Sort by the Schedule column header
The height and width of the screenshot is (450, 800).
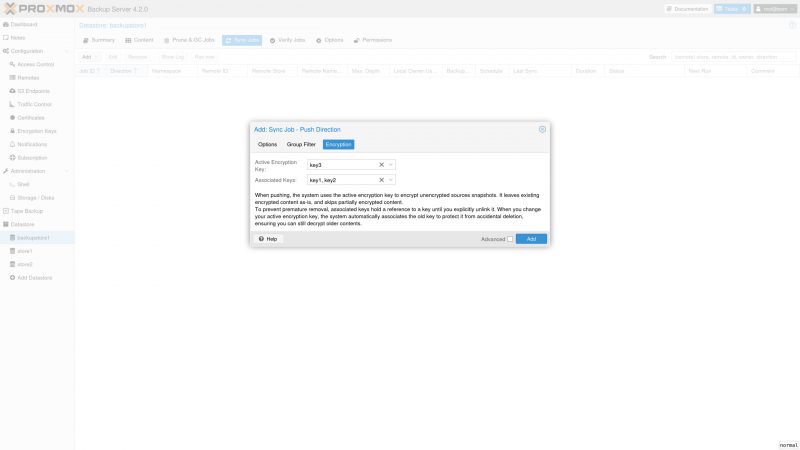pyautogui.click(x=491, y=71)
